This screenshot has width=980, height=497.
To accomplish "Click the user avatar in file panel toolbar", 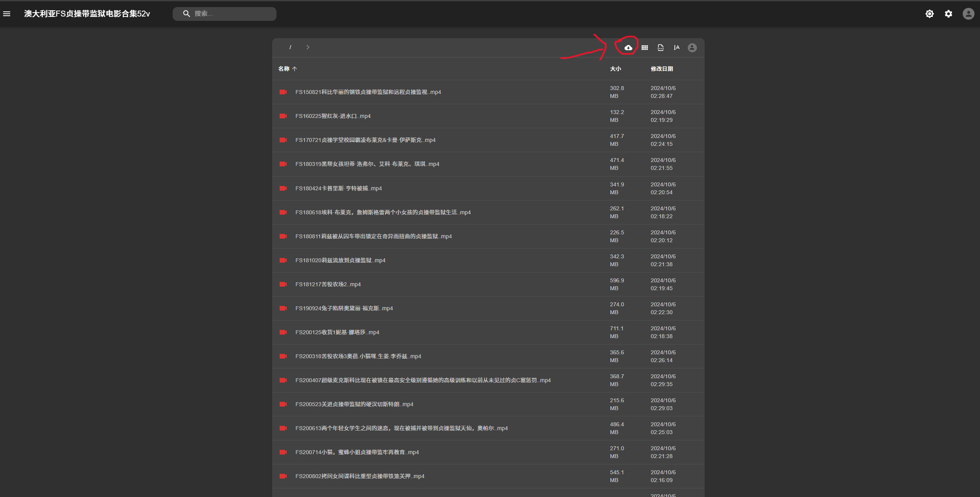I will tap(692, 48).
